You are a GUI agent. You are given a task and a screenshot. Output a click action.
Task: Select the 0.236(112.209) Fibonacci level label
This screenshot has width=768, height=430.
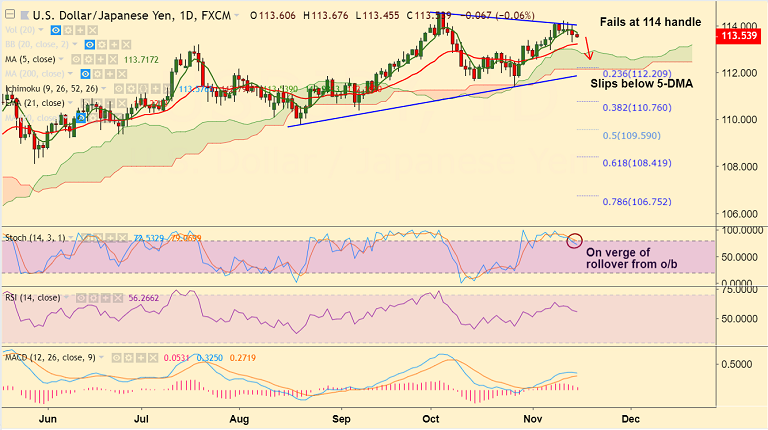pyautogui.click(x=637, y=74)
